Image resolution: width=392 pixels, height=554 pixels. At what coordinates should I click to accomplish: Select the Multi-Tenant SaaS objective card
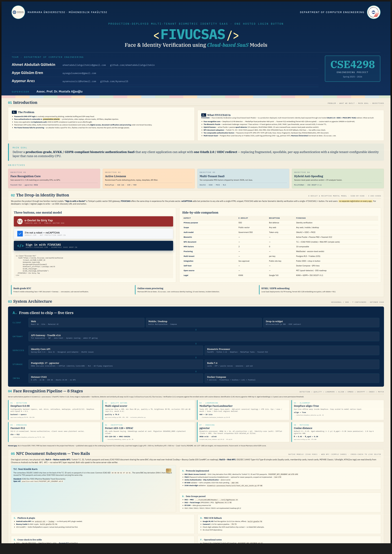pyautogui.click(x=243, y=178)
